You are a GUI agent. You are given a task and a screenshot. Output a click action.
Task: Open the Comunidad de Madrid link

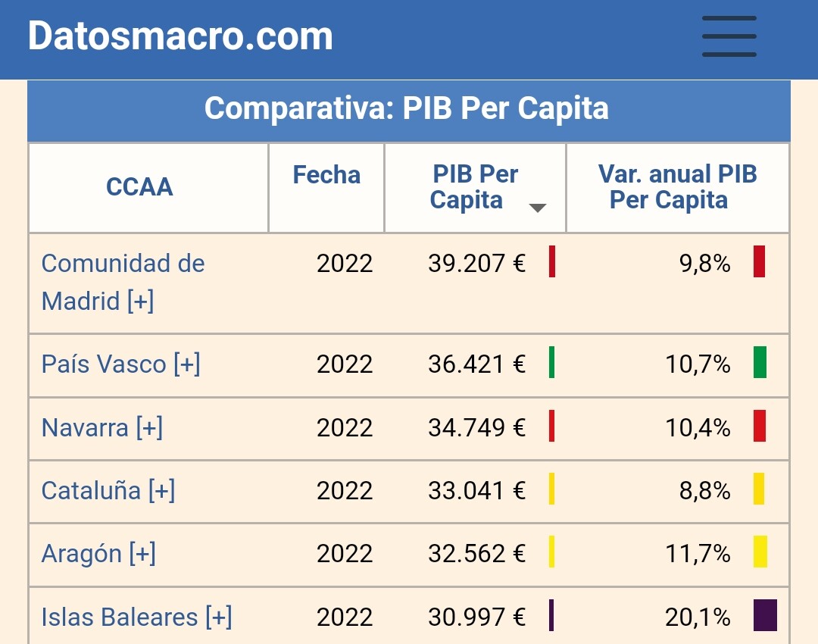(123, 283)
